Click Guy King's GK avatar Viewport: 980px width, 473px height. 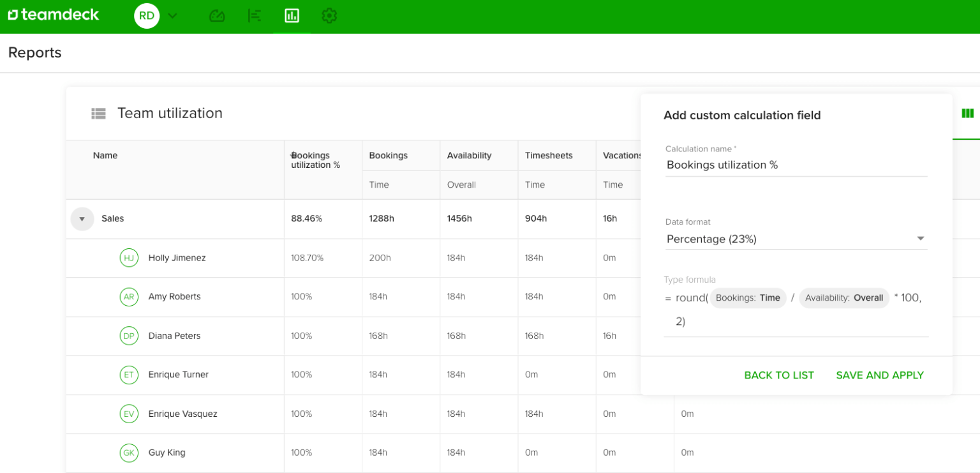129,453
